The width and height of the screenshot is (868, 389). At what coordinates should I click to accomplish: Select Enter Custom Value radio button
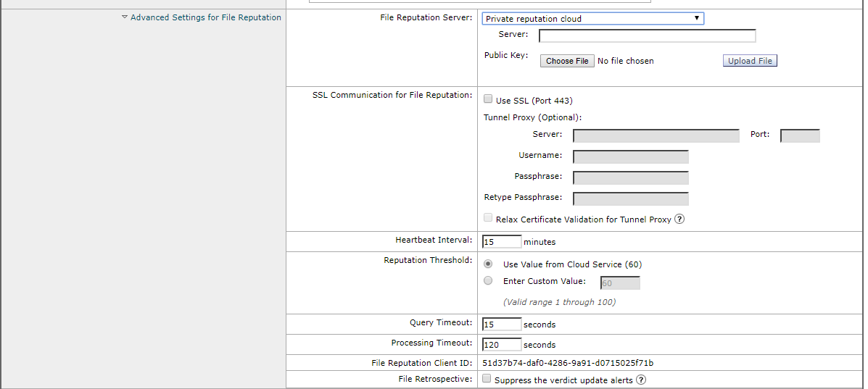[488, 280]
